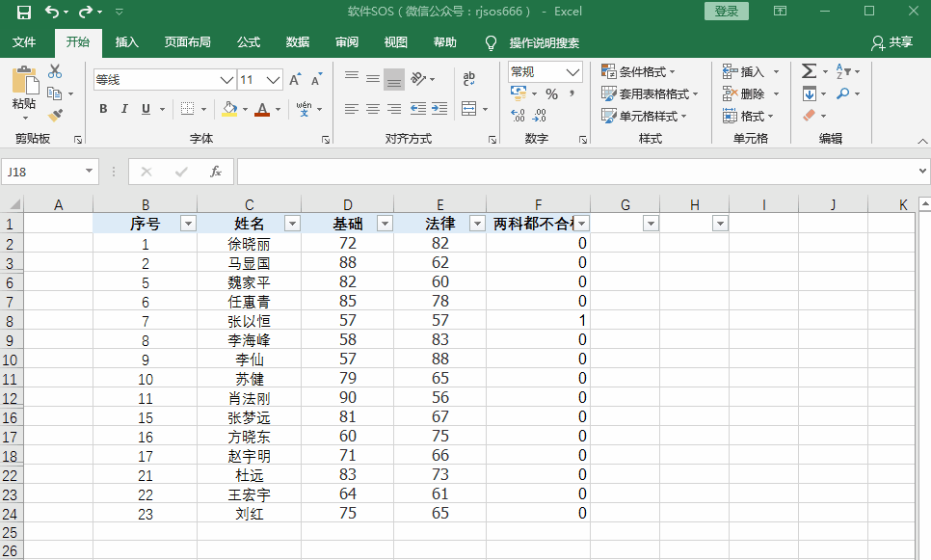Switch to the 视图 tab

(395, 42)
